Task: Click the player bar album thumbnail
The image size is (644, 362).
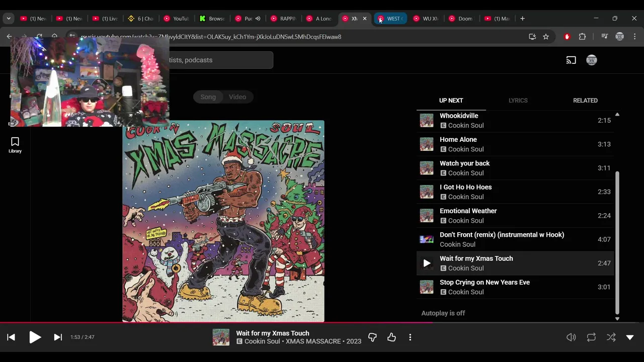Action: 221,337
